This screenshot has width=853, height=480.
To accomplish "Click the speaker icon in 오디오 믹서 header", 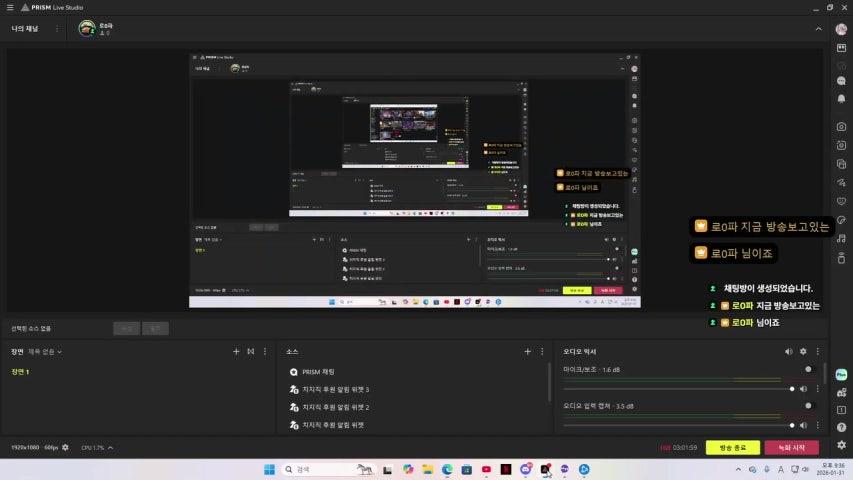I will click(x=788, y=352).
